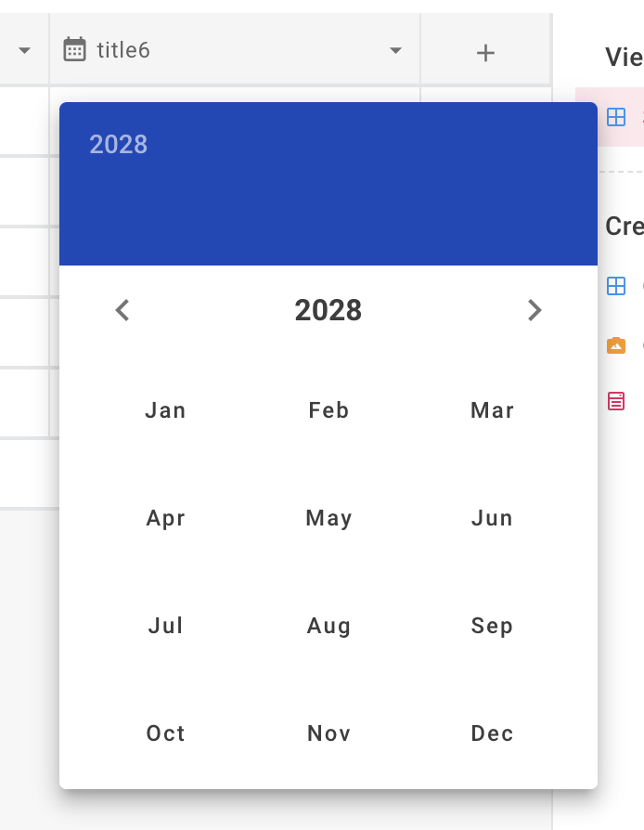Choose October in the month picker

pyautogui.click(x=165, y=733)
